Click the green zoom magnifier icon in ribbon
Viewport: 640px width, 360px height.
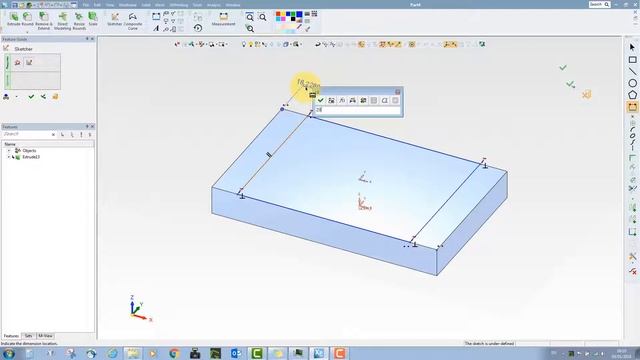(250, 28)
